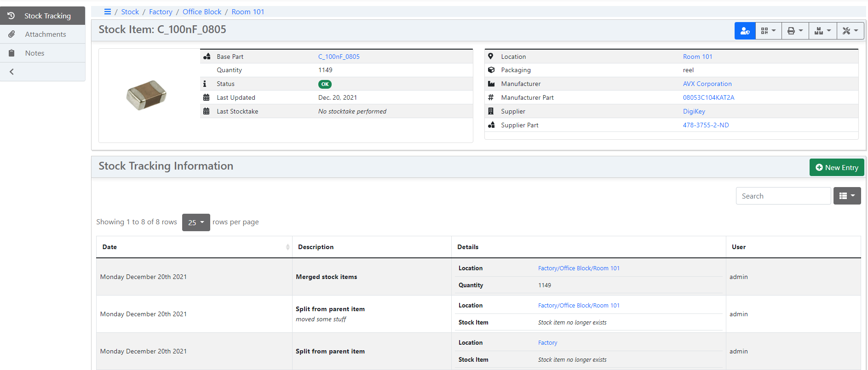The height and width of the screenshot is (370, 868).
Task: Sort the table by Date column
Action: pyautogui.click(x=194, y=247)
